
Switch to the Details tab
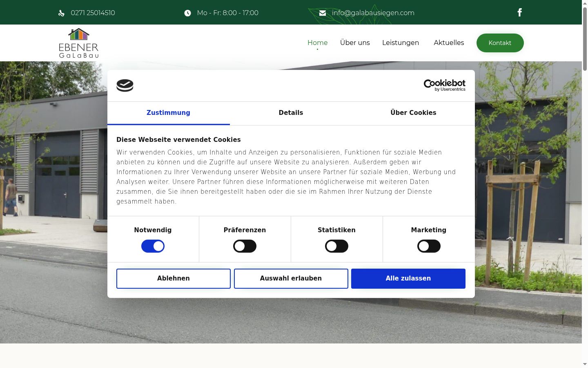(291, 113)
